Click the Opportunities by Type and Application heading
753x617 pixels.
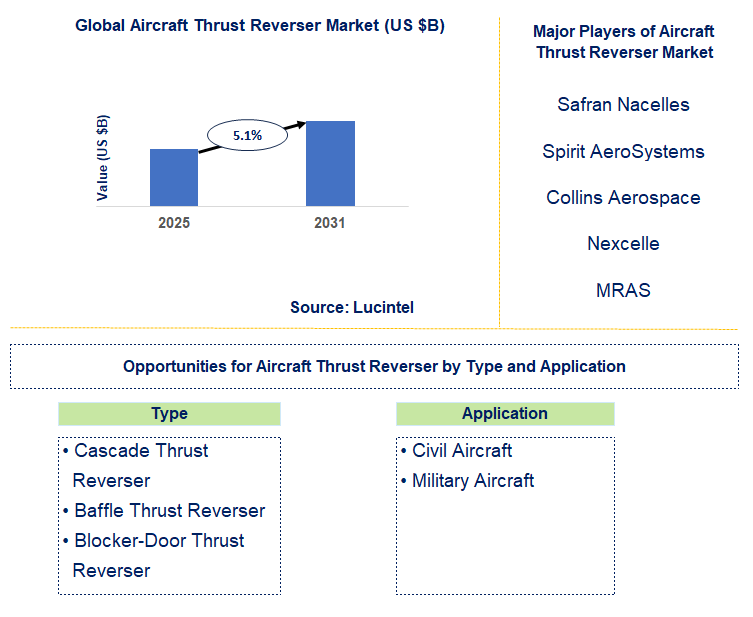tap(374, 366)
